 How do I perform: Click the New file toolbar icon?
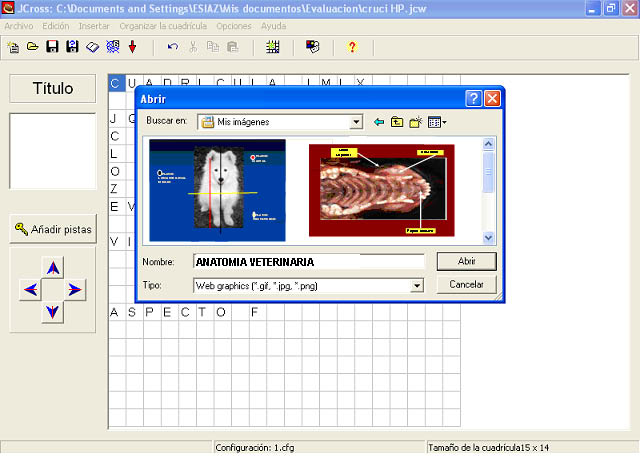(x=13, y=47)
